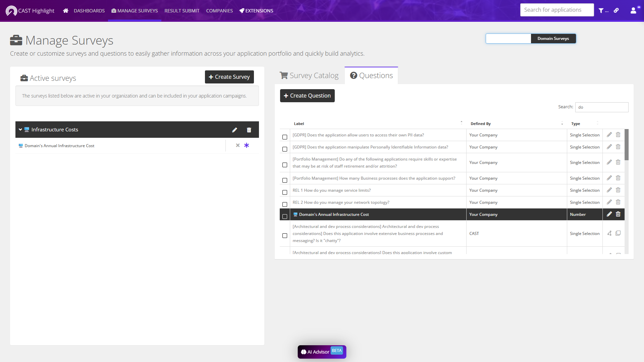The image size is (644, 362).
Task: Switch to the Survey Catalog tab
Action: pos(309,76)
